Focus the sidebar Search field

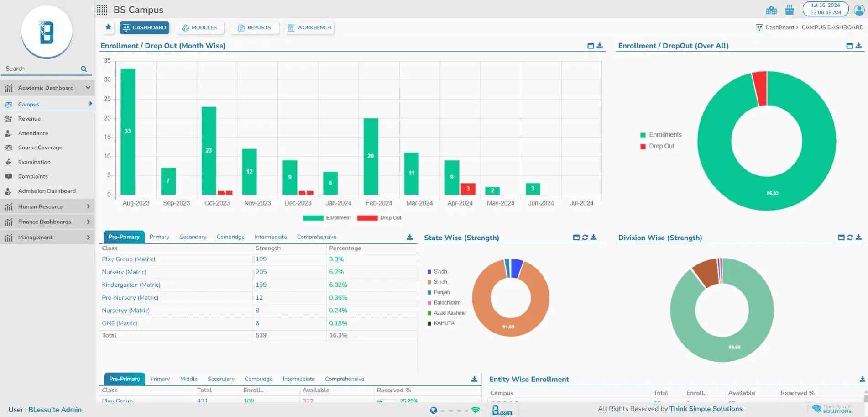tap(41, 69)
